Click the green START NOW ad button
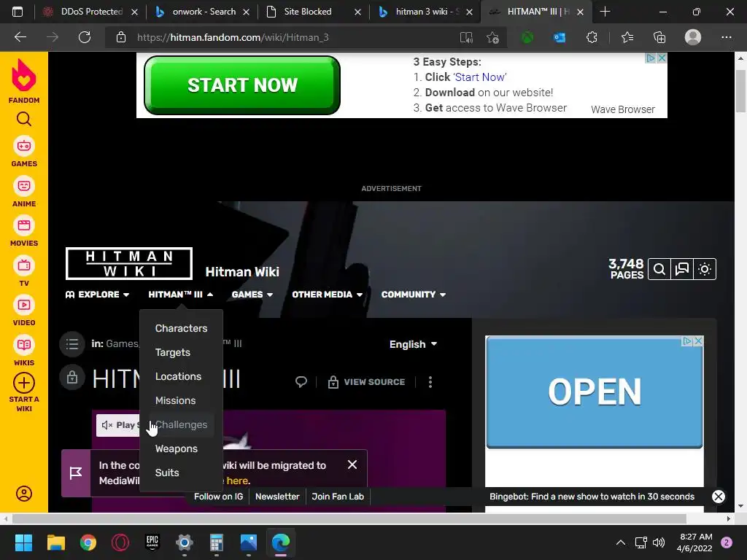Viewport: 747px width, 560px height. 242,85
